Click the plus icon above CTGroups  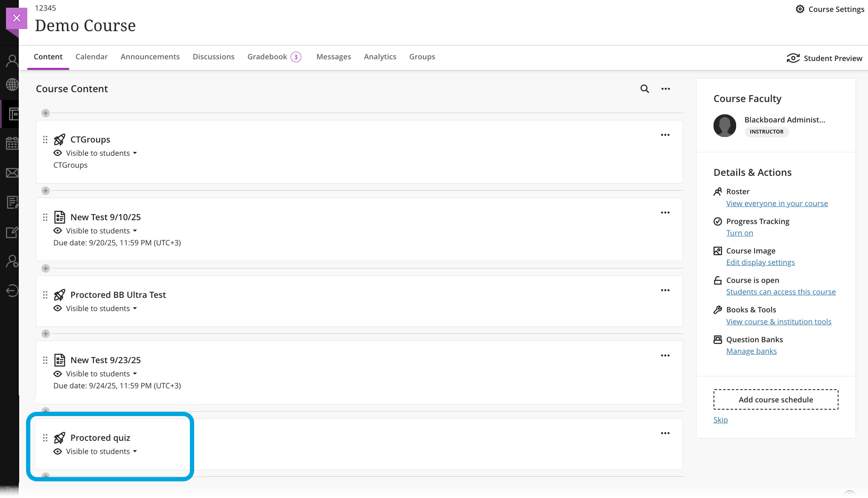[46, 113]
